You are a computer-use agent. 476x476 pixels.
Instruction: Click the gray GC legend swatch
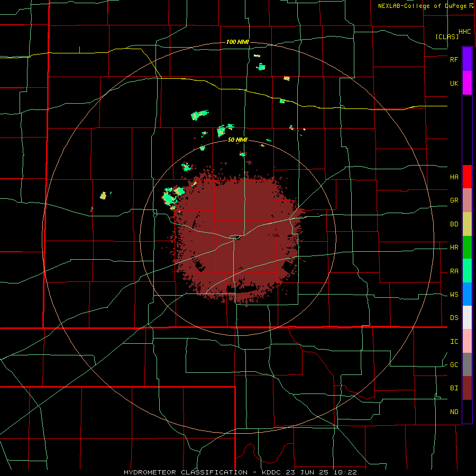coord(467,364)
